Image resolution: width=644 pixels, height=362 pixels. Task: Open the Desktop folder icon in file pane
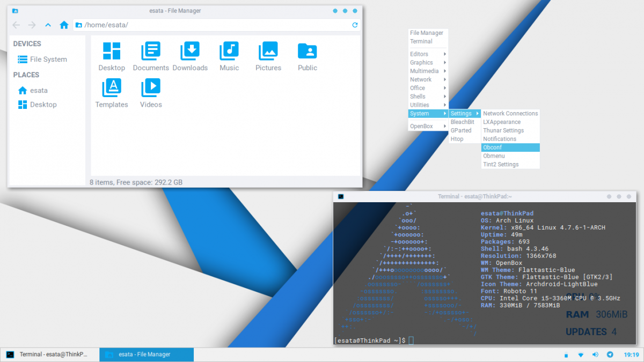112,57
